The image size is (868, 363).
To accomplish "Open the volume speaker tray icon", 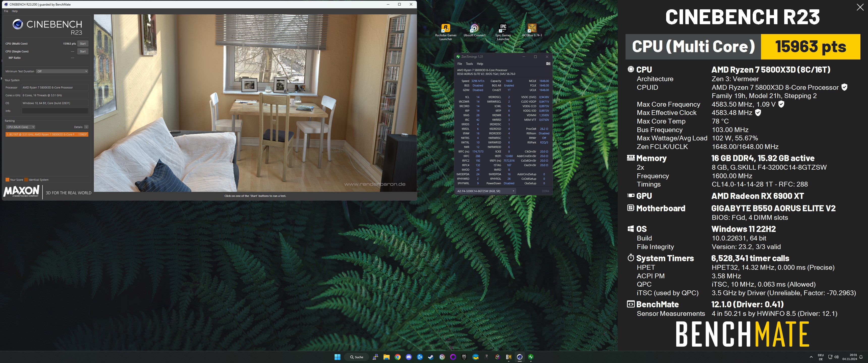I will click(836, 357).
